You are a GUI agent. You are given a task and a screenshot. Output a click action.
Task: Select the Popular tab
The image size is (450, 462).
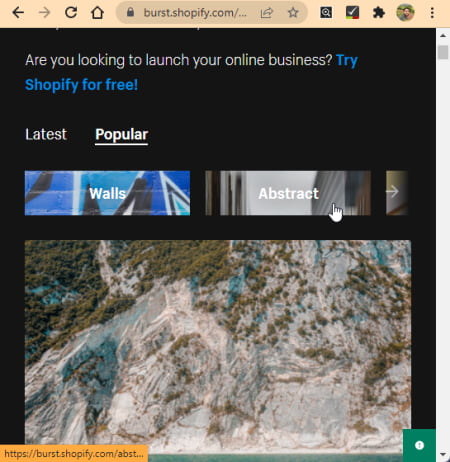pos(121,135)
